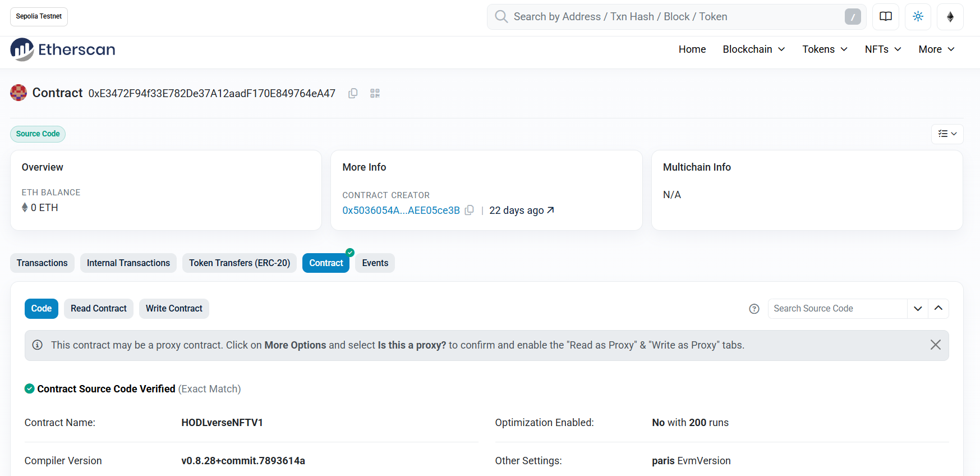Copy the contract address to clipboard
The width and height of the screenshot is (980, 476).
(x=353, y=93)
